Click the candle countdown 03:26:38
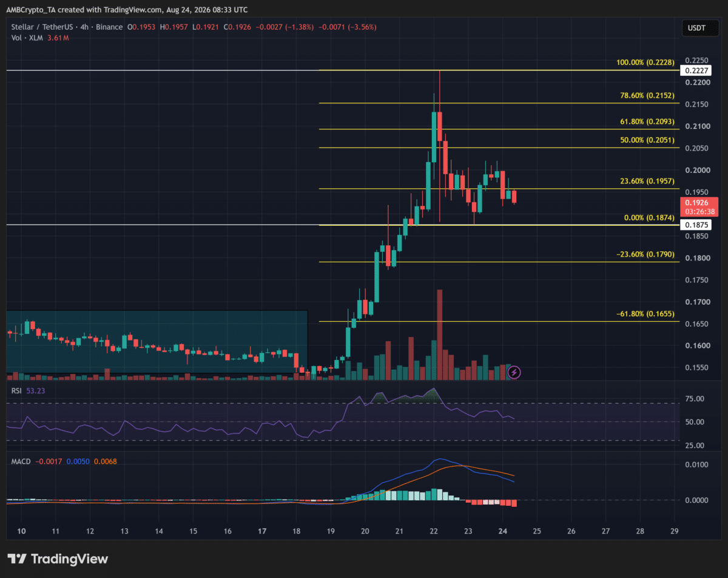The width and height of the screenshot is (728, 578). click(698, 212)
